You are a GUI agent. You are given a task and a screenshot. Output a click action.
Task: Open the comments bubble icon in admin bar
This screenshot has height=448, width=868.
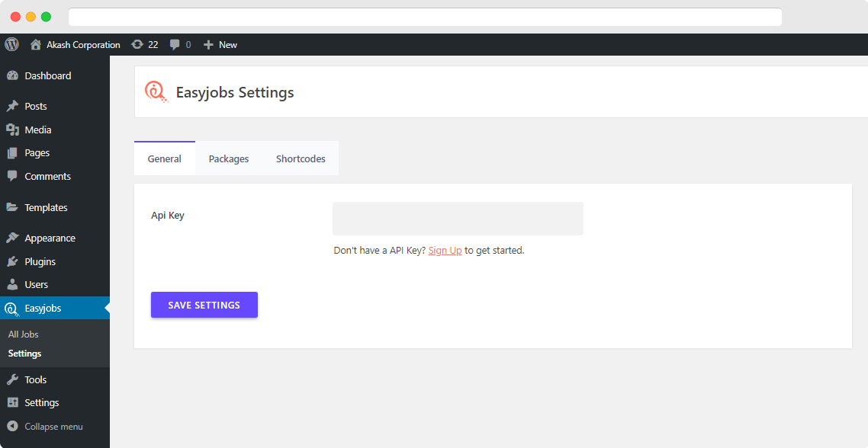pyautogui.click(x=175, y=45)
